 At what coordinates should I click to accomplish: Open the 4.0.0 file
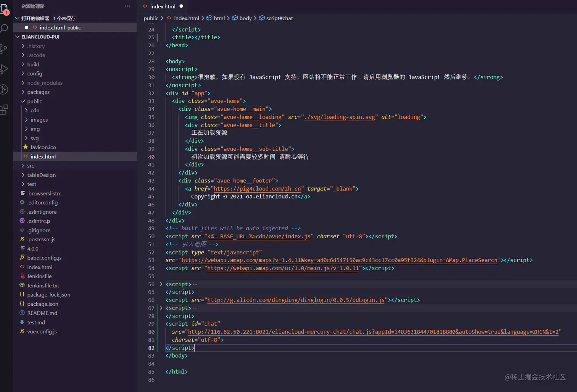33,248
